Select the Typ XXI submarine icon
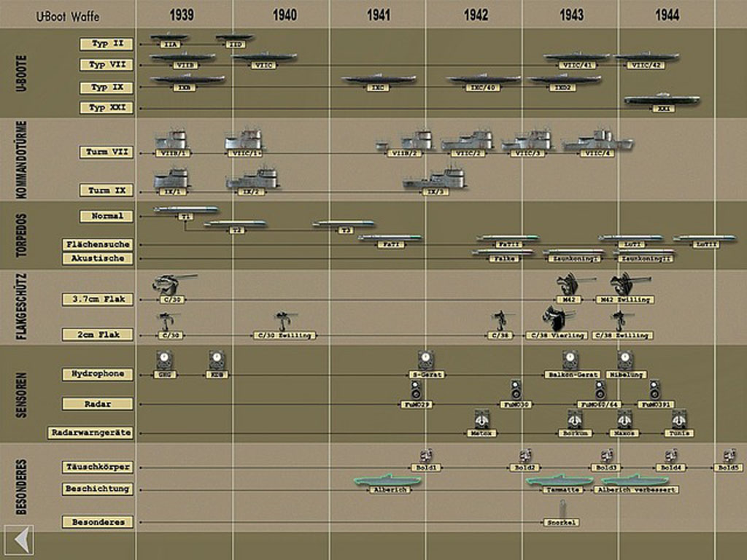 pyautogui.click(x=662, y=100)
